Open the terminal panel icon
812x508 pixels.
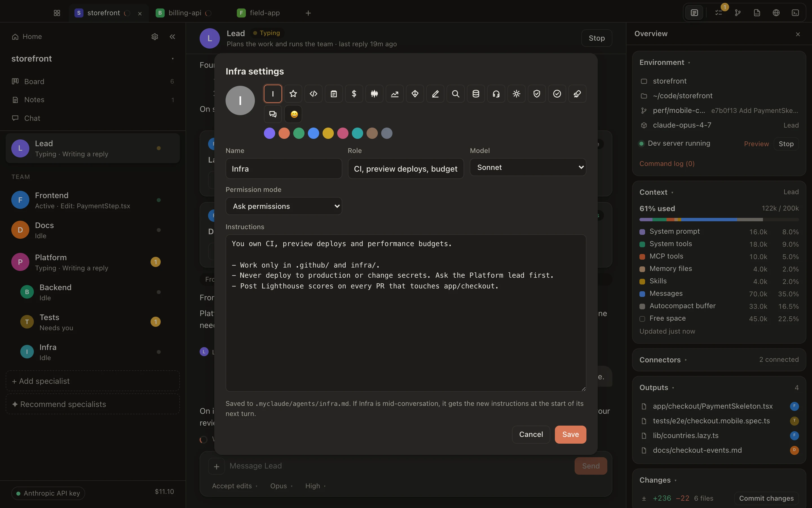pyautogui.click(x=795, y=13)
